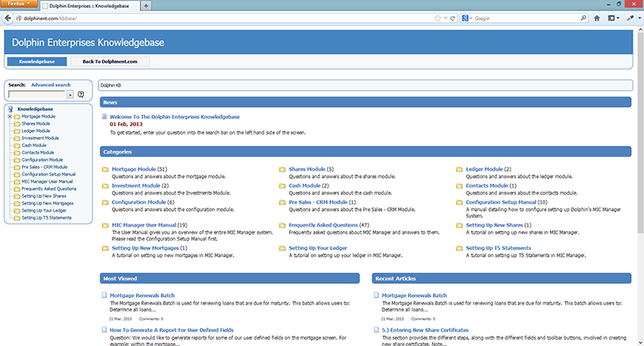Expand the Mortgage Module tree node
Image resolution: width=644 pixels, height=346 pixels.
[x=10, y=117]
